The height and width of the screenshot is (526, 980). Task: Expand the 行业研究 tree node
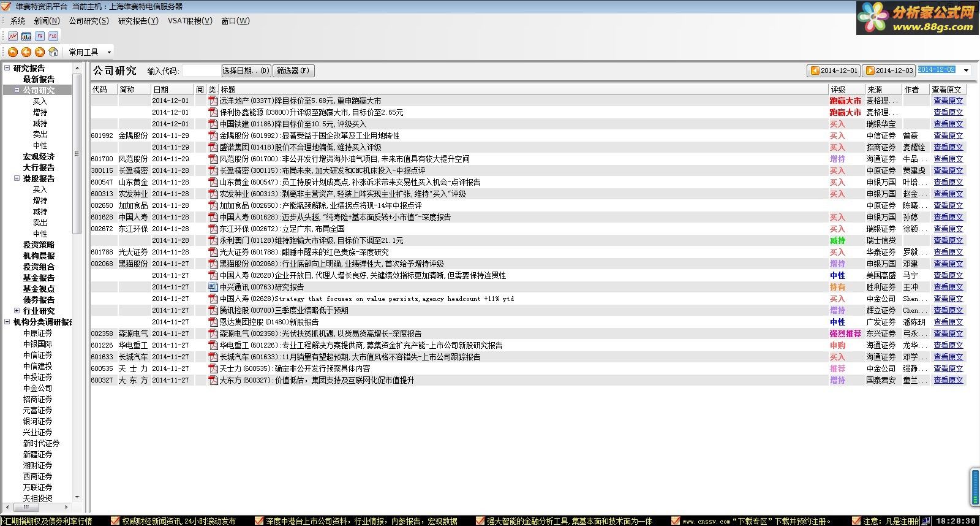point(17,311)
